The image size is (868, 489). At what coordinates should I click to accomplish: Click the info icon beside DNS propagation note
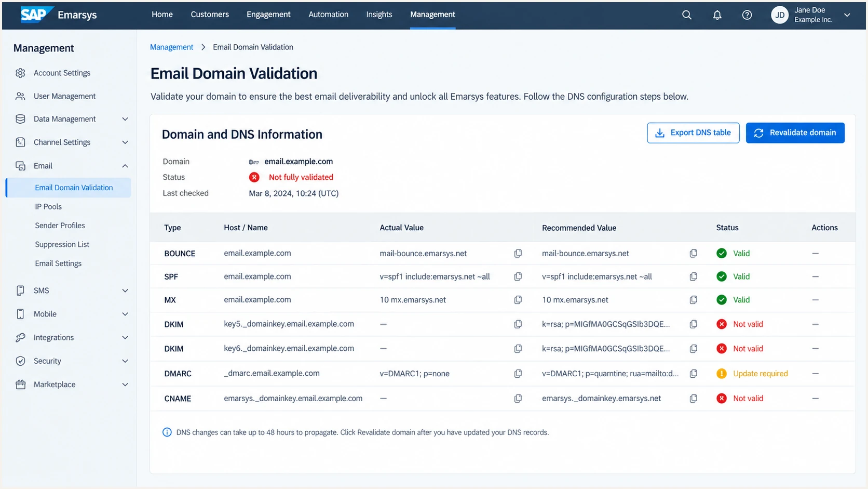pos(167,432)
